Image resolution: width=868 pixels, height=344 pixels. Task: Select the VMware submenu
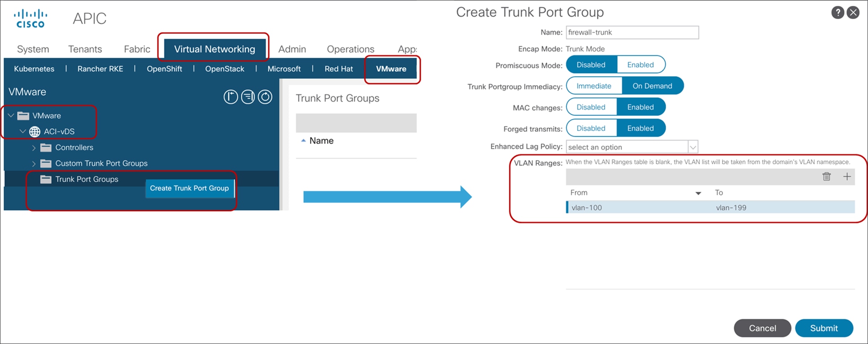point(391,69)
